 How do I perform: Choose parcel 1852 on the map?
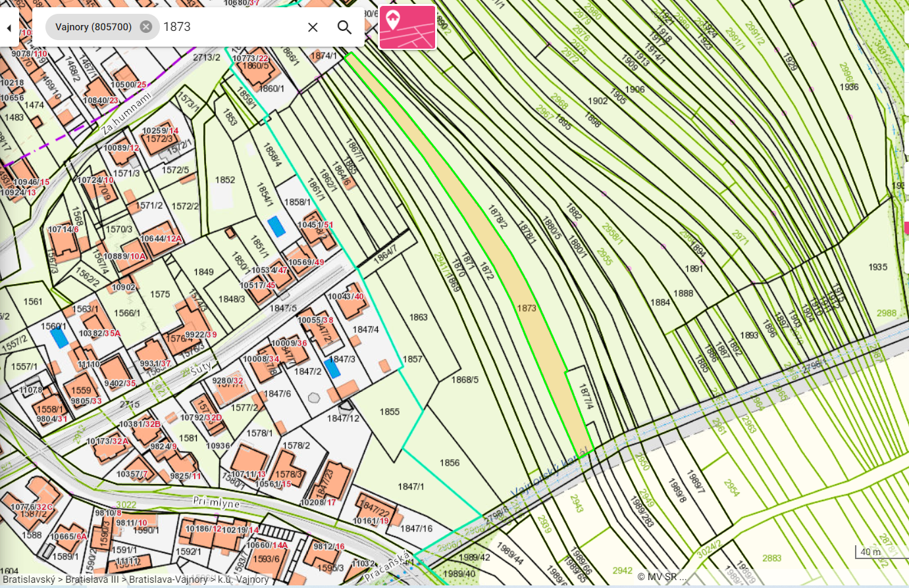click(225, 180)
